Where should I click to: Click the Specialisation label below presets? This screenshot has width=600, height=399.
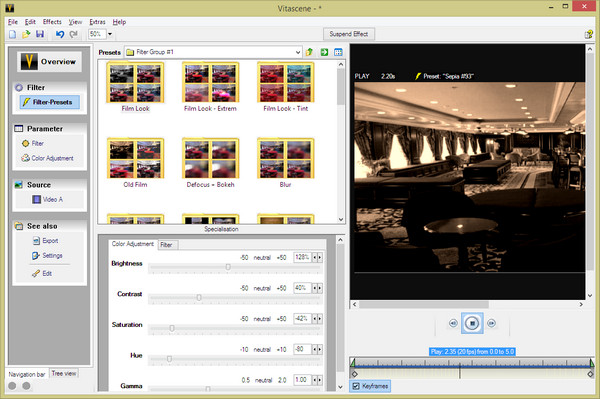click(x=221, y=229)
